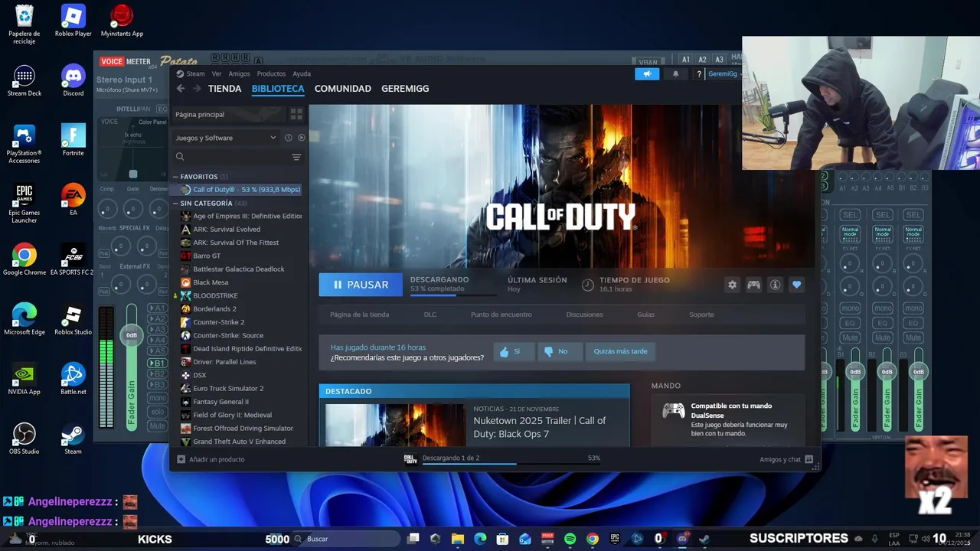
Task: Open Epic Games Launcher desktop icon
Action: (x=24, y=204)
